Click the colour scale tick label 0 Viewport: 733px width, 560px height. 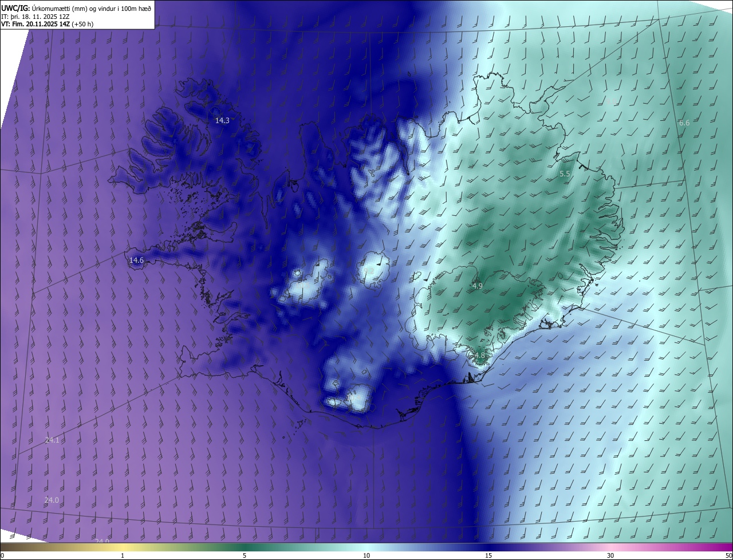2,555
